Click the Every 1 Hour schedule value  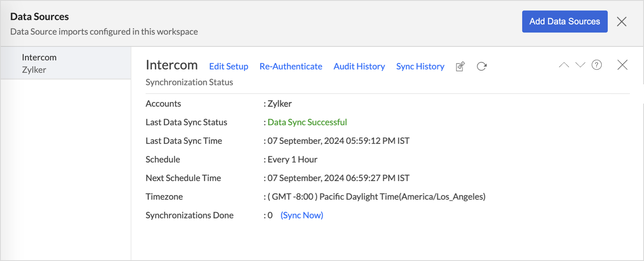292,159
